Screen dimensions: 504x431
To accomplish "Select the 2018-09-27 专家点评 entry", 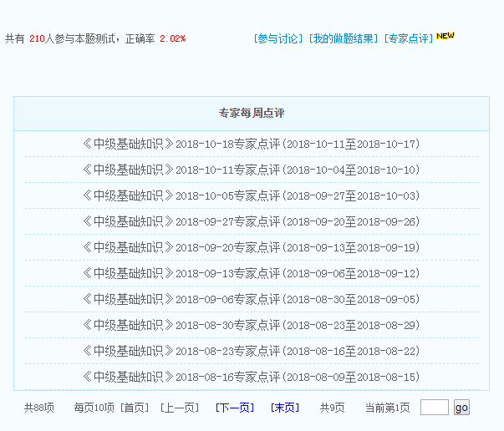I will pyautogui.click(x=251, y=221).
